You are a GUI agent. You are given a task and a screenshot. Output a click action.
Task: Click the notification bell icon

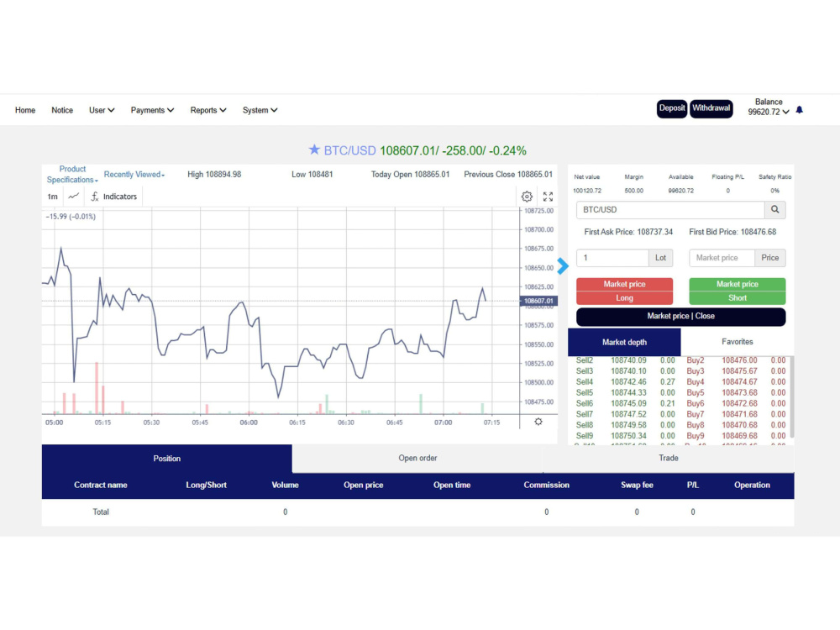[x=800, y=110]
